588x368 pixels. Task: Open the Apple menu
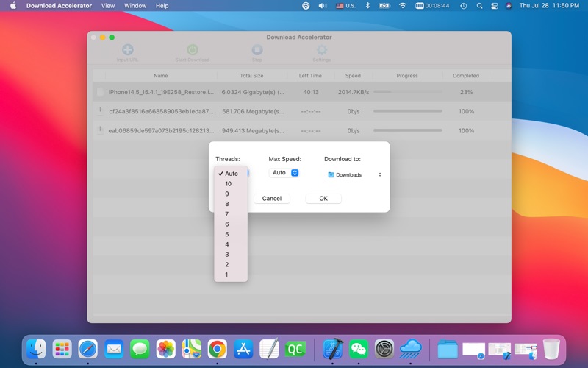tap(13, 6)
